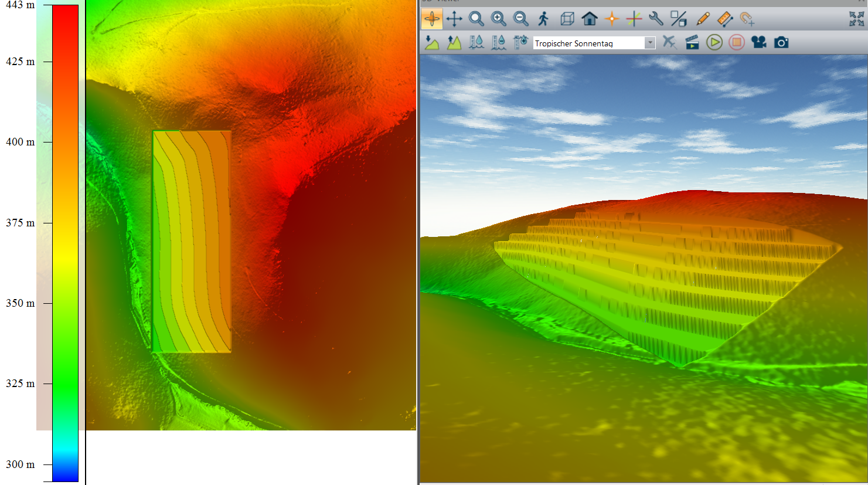Screen dimensions: 868x485
Task: Click the flight path airplane icon
Action: coord(669,42)
